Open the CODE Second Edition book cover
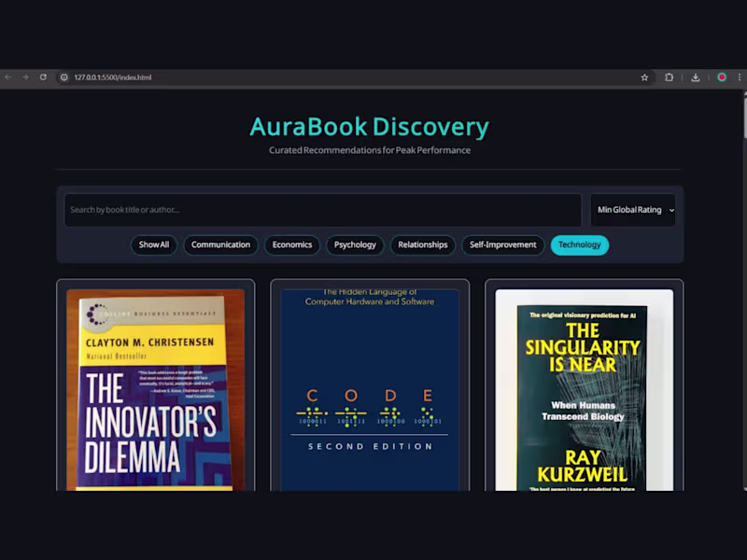This screenshot has height=560, width=747. [370, 389]
